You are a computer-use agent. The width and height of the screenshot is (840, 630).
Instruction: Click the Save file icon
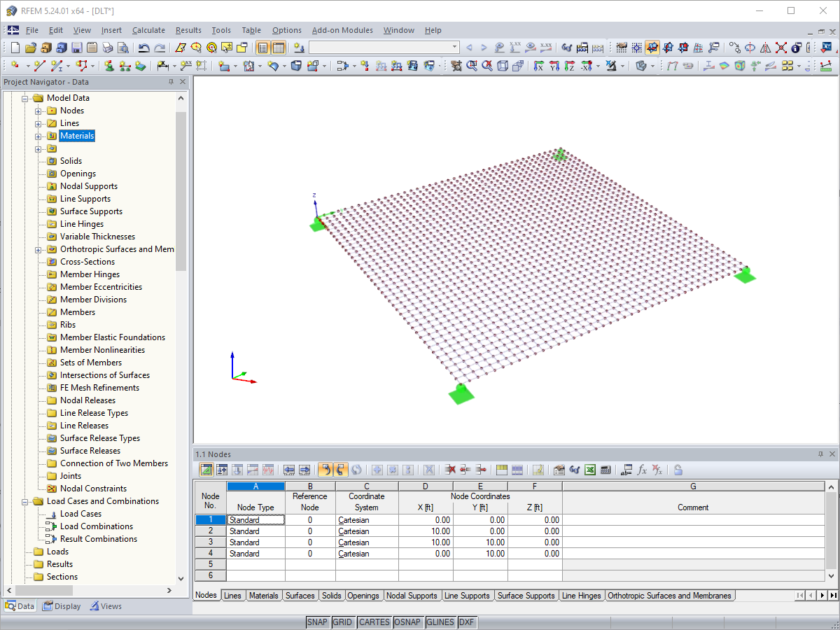pos(76,48)
